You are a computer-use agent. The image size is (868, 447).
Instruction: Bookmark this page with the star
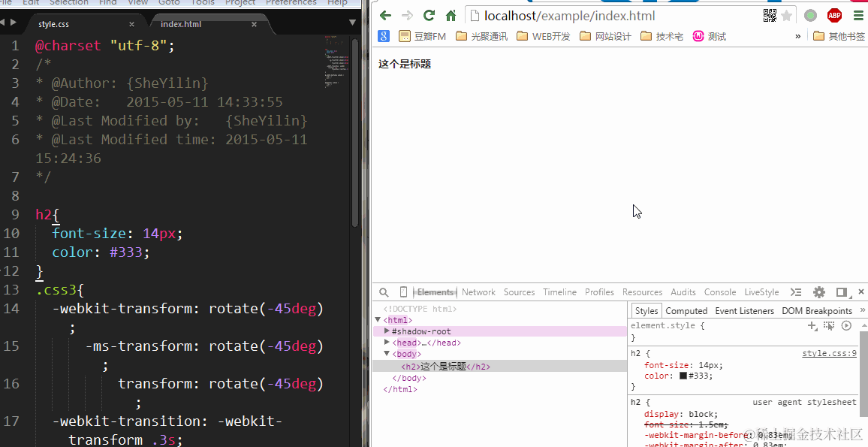pyautogui.click(x=787, y=16)
